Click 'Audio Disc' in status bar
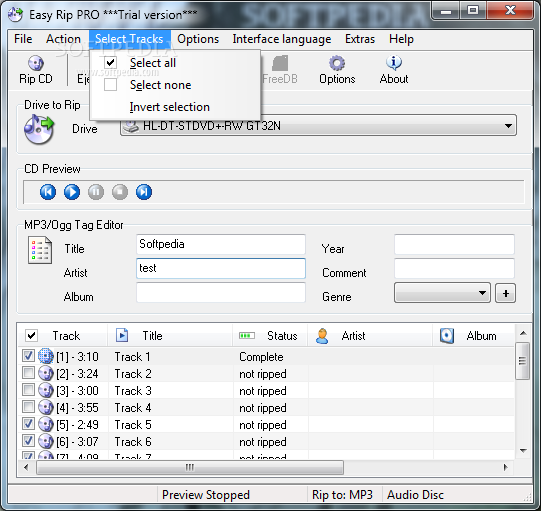 415,495
